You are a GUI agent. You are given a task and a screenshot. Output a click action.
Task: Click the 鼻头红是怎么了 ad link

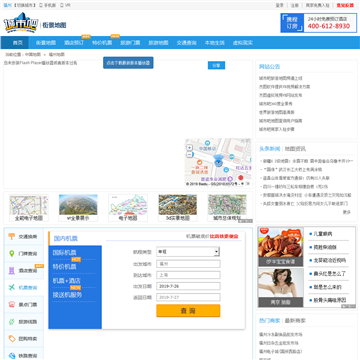click(329, 274)
